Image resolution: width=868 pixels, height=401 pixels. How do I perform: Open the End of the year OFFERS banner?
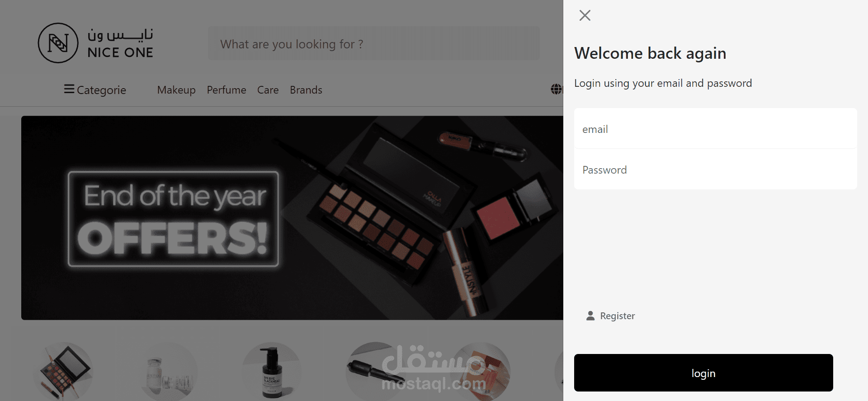(292, 218)
